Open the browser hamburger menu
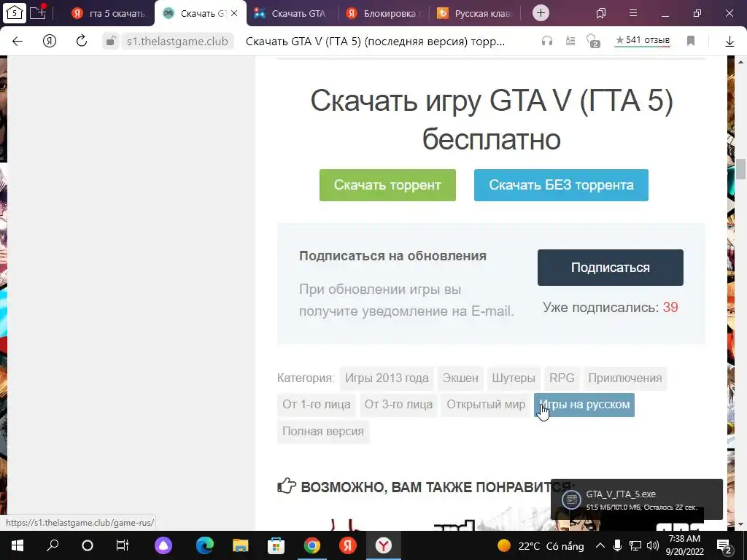Viewport: 747px width, 560px height. click(633, 13)
